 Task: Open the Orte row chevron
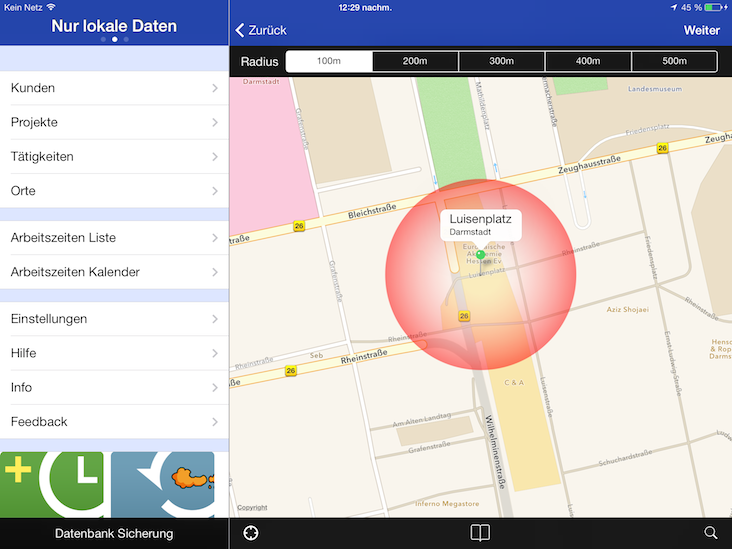point(215,191)
